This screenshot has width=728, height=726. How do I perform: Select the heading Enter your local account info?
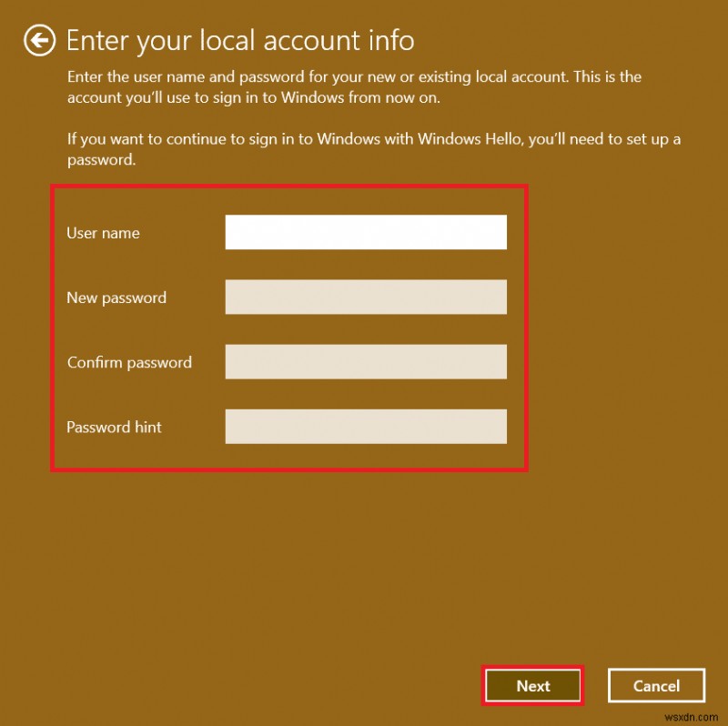point(242,40)
